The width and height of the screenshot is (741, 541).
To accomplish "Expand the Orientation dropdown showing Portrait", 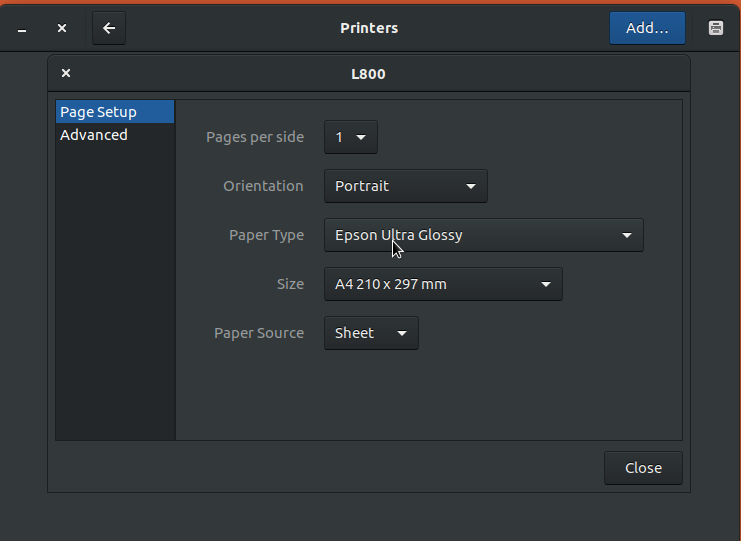I will [x=405, y=186].
